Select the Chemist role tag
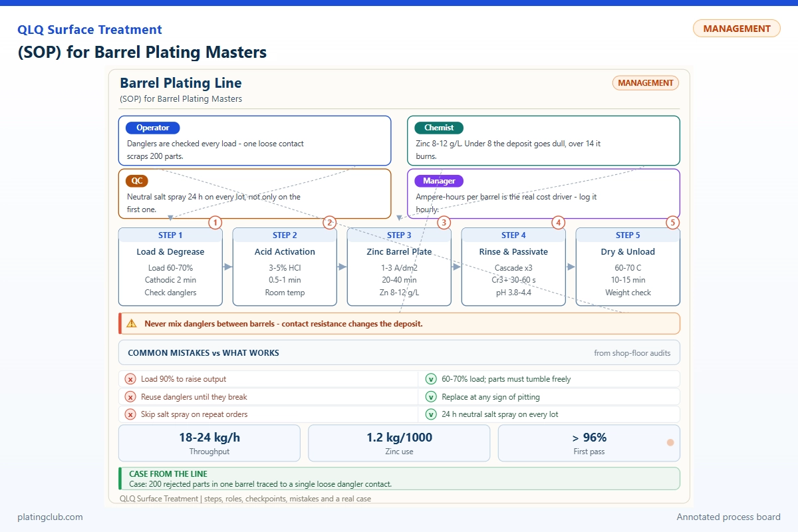Viewport: 798px width, 532px height. pos(439,128)
